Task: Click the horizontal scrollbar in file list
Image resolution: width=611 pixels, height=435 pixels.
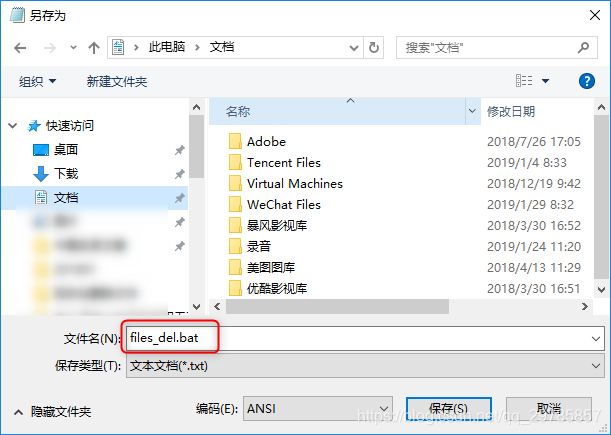Action: point(337,306)
